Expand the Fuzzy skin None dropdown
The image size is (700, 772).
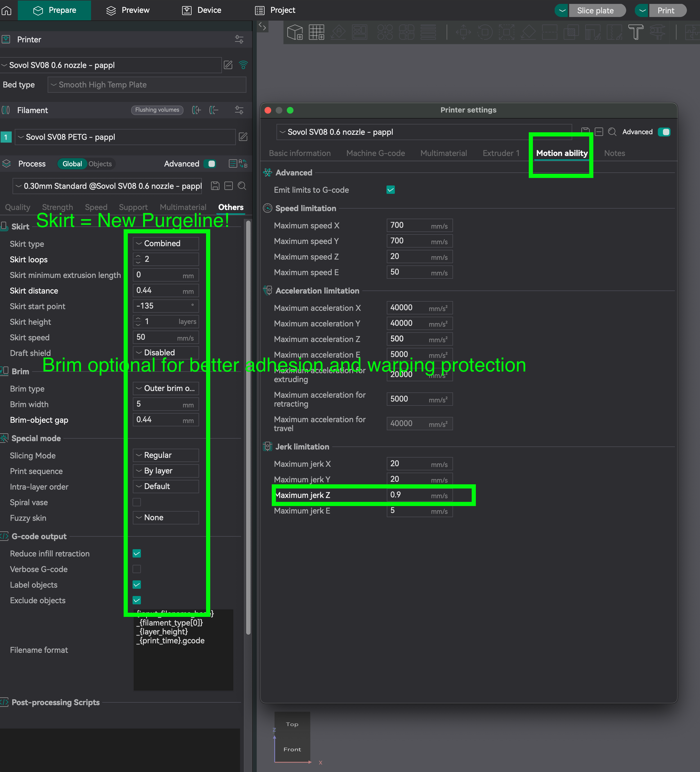pyautogui.click(x=166, y=518)
